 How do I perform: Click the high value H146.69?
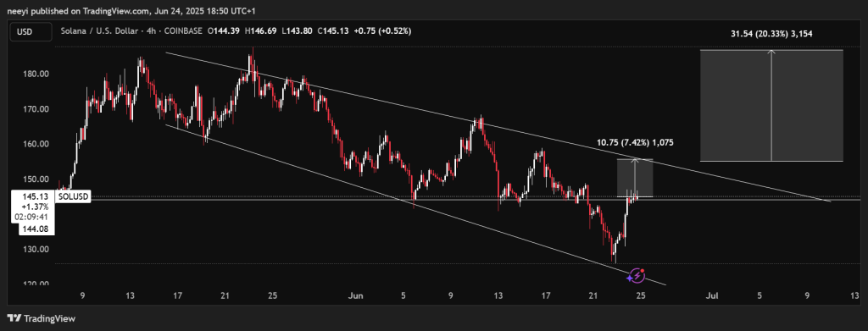(x=260, y=31)
